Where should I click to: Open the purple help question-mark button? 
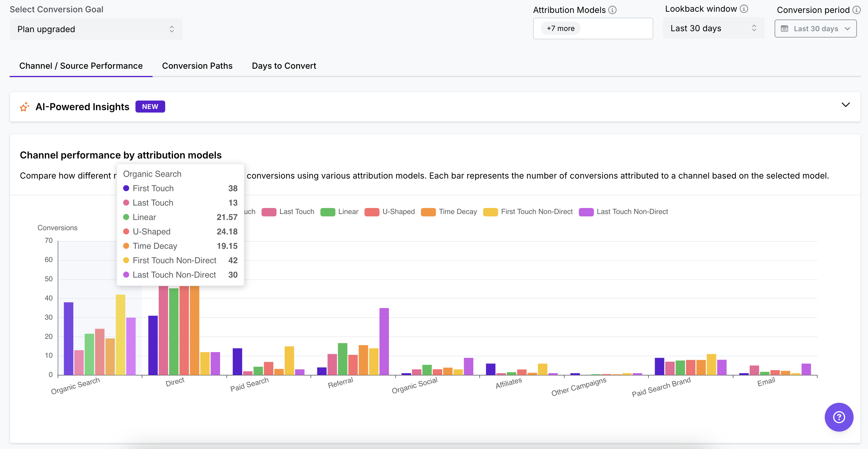coord(839,417)
